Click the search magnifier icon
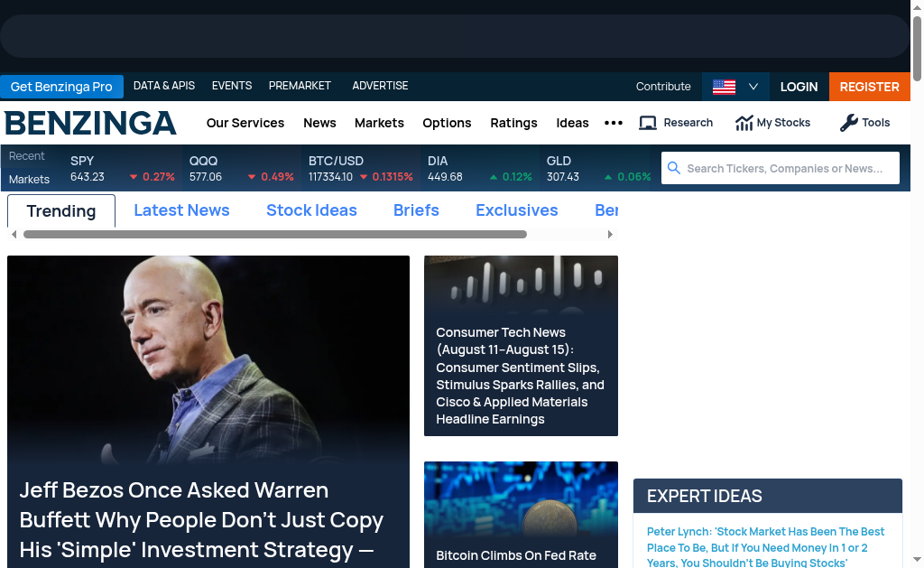The height and width of the screenshot is (568, 924). click(x=673, y=168)
